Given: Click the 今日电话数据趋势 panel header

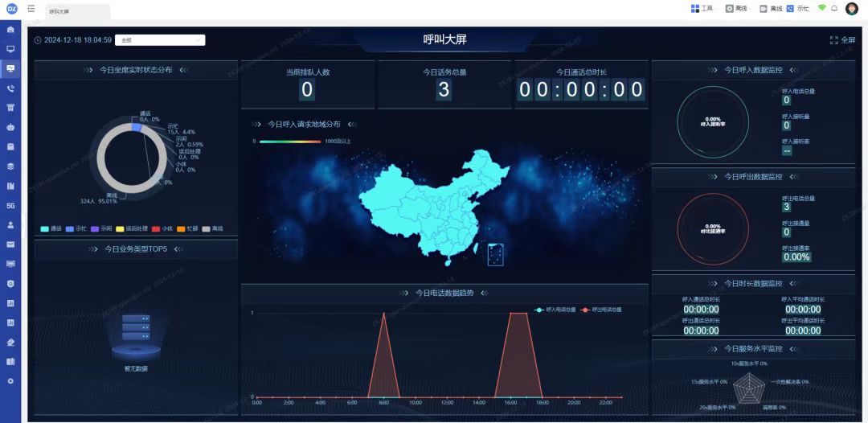Looking at the screenshot, I should [x=444, y=293].
